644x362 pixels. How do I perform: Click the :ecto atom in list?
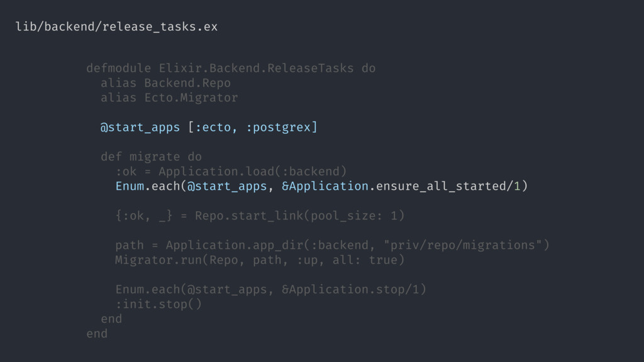[213, 128]
